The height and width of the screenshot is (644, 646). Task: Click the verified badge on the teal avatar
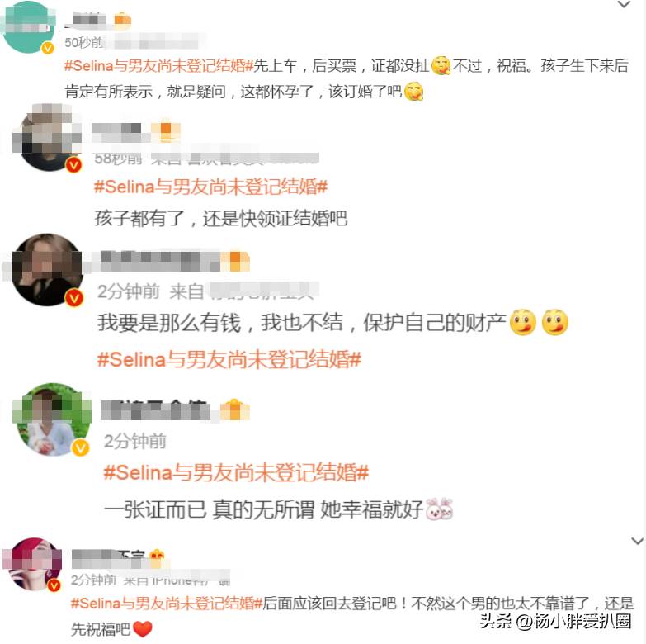[x=48, y=48]
